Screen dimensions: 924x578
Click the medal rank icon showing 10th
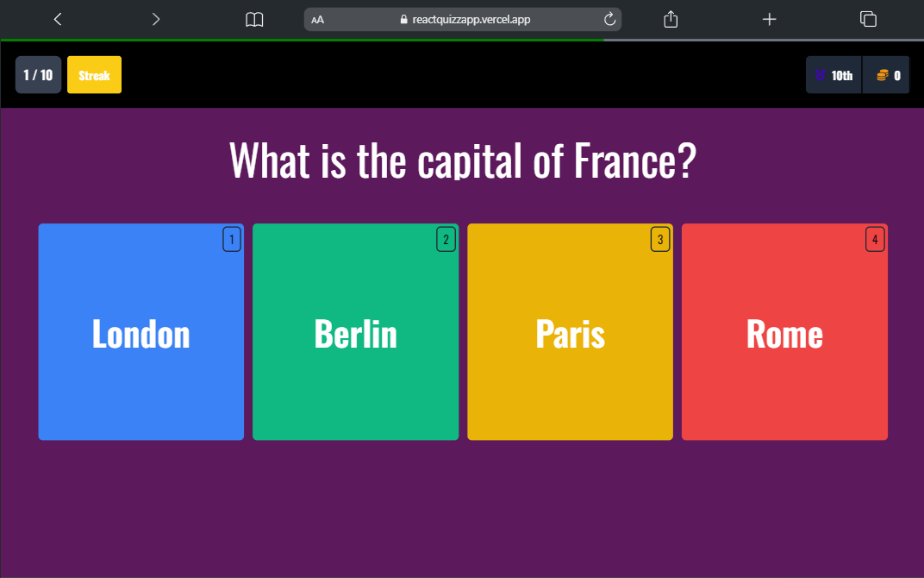tap(819, 74)
